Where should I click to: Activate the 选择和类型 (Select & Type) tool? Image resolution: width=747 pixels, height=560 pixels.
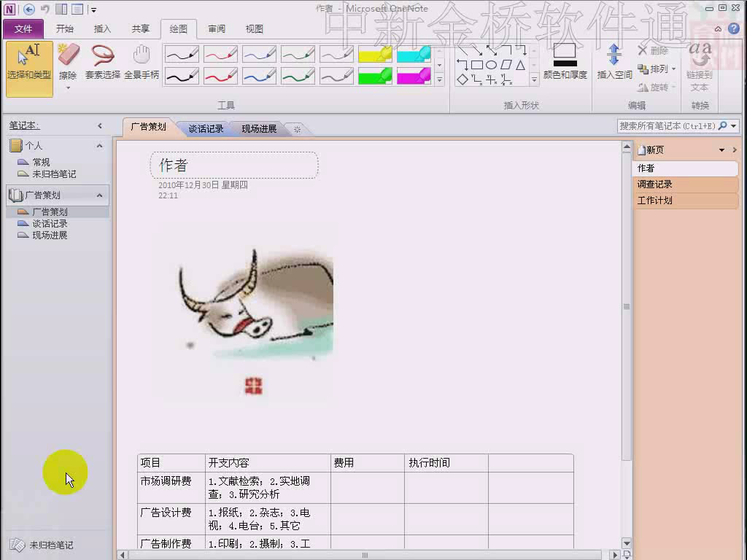(29, 69)
